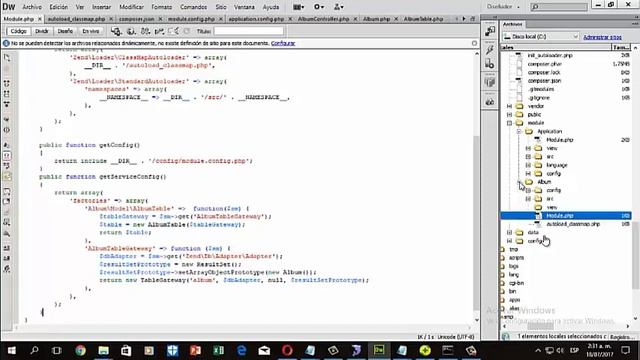Click the Título input field
The width and height of the screenshot is (640, 360).
click(249, 31)
